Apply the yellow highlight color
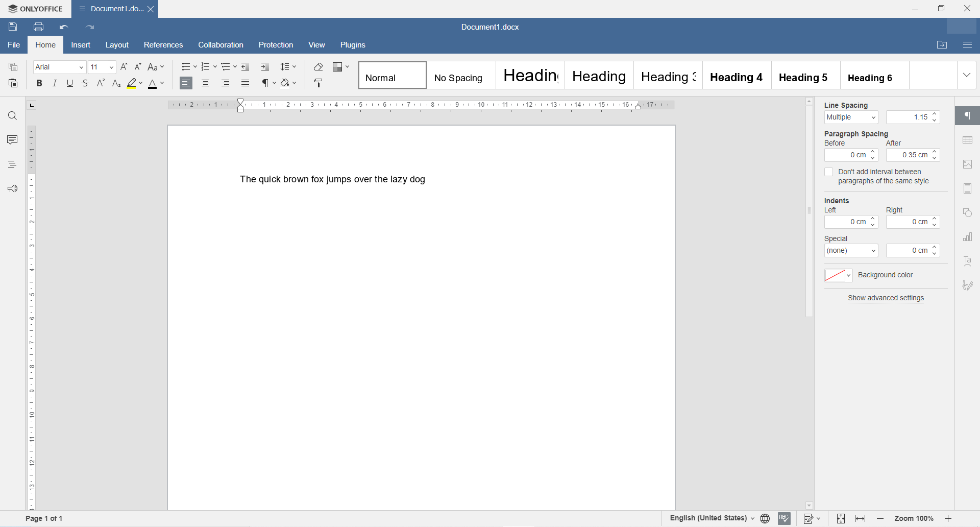Image resolution: width=980 pixels, height=527 pixels. click(x=132, y=83)
